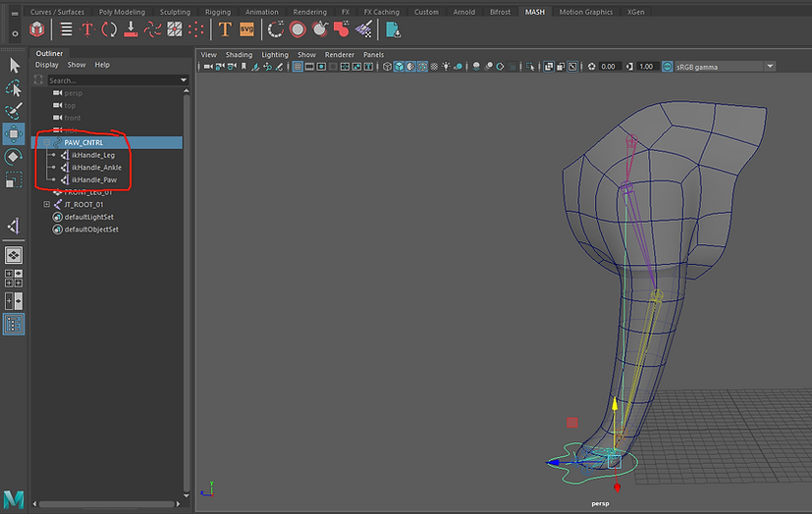Screen dimensions: 812x514
Task: Click the checkered grid shelf icon
Action: pyautogui.click(x=175, y=29)
